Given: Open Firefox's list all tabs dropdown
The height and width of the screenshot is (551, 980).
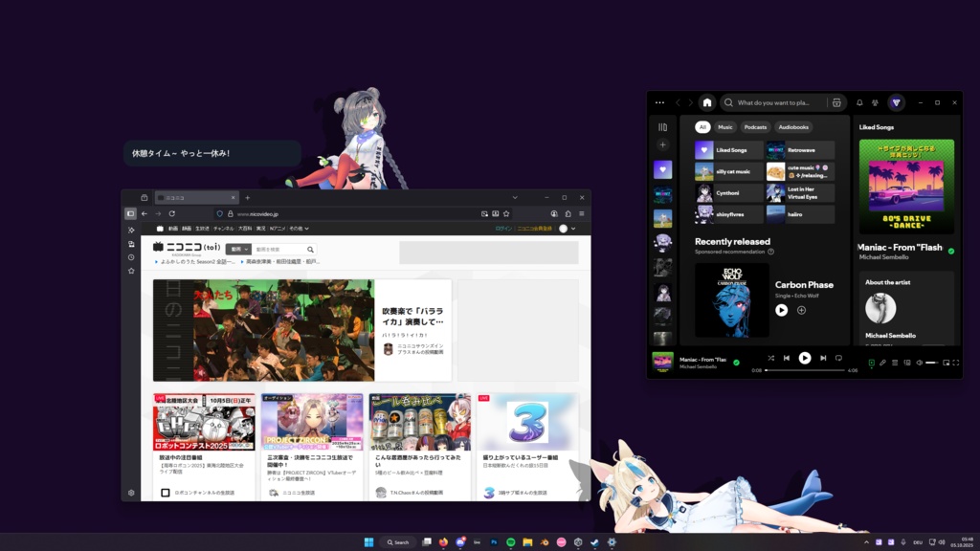Looking at the screenshot, I should 515,198.
